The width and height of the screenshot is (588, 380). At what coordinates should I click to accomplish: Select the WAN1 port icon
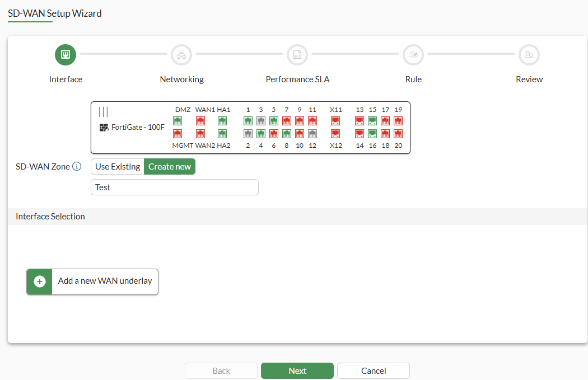pyautogui.click(x=200, y=121)
